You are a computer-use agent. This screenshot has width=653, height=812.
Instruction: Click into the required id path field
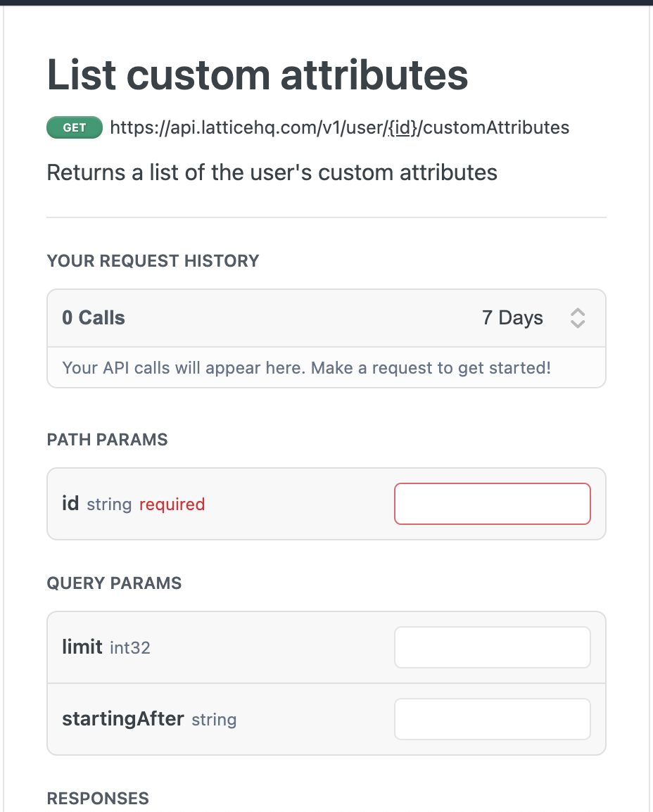point(492,504)
